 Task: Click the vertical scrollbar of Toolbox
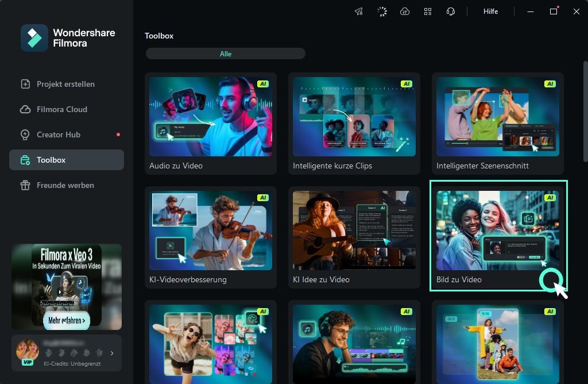click(585, 112)
